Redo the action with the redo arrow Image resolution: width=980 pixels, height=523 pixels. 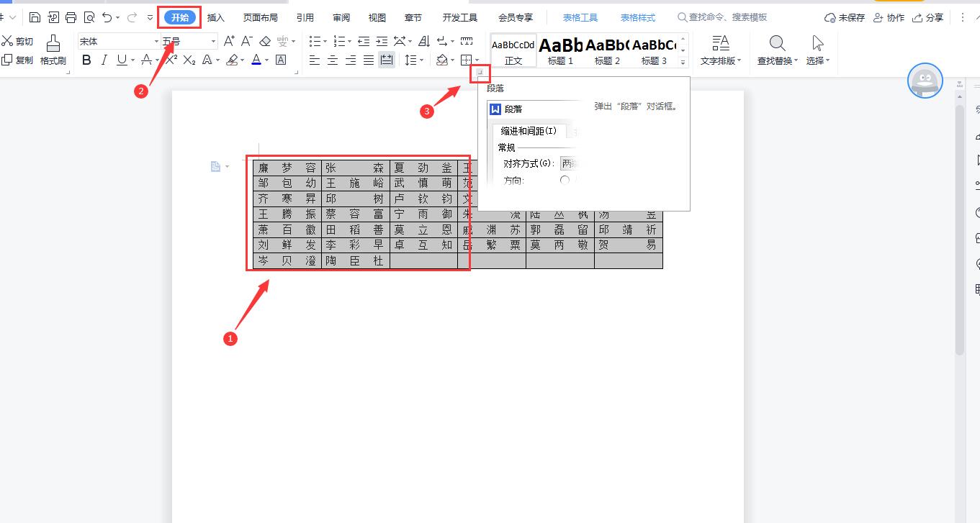[x=132, y=17]
